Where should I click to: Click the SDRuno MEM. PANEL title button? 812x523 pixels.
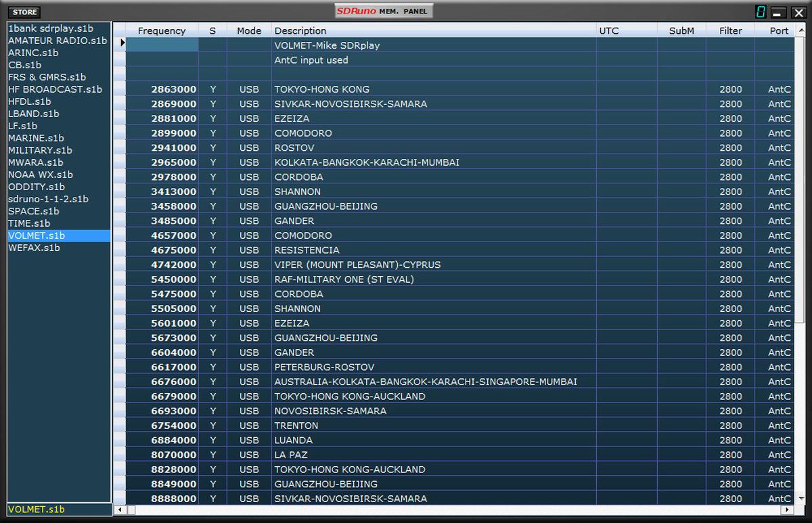[x=384, y=11]
